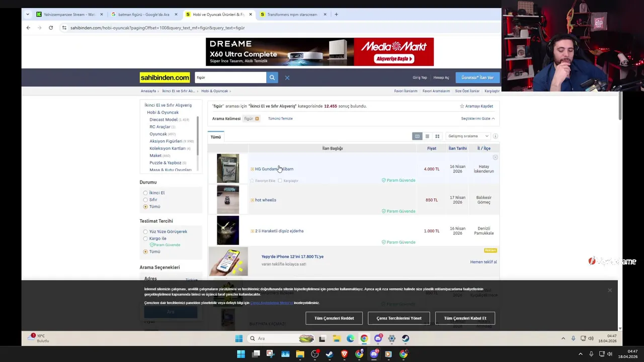Click the blue search magnifier button
644x362 pixels.
point(272,77)
